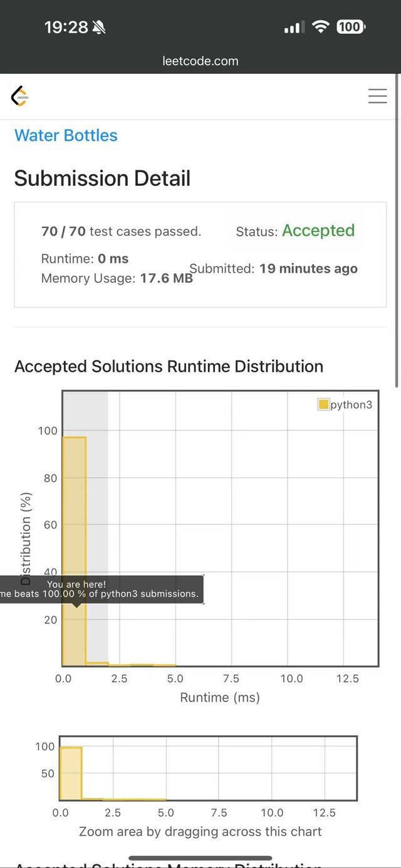Tap the cellular signal bars icon
Viewport: 401px width, 868px height.
coord(294,28)
